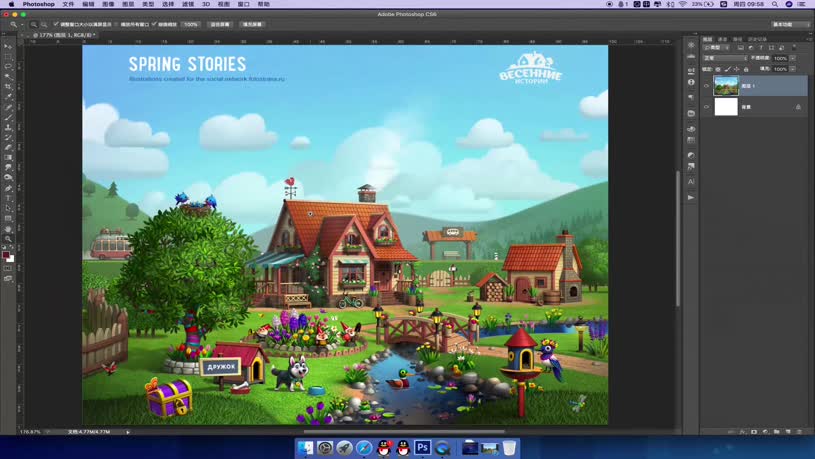Open Layers panel flyout menu
This screenshot has height=459, width=815.
pos(809,39)
